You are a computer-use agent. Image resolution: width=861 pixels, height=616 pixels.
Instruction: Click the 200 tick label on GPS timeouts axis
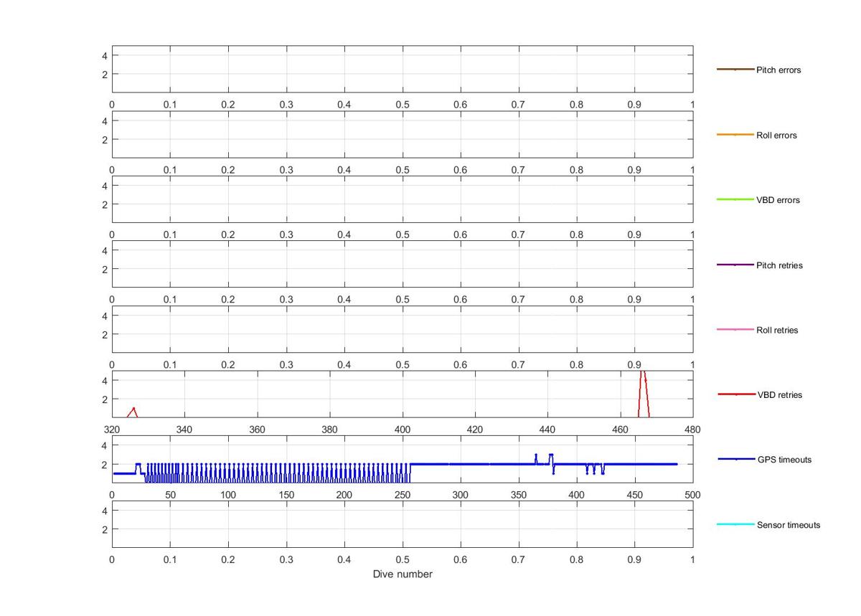coord(344,495)
